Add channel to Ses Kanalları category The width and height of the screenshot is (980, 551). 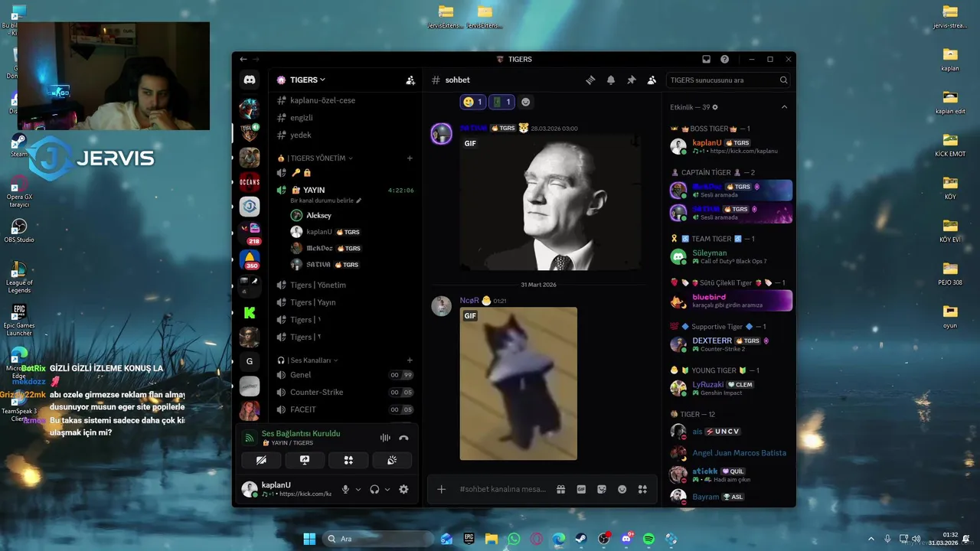click(410, 360)
